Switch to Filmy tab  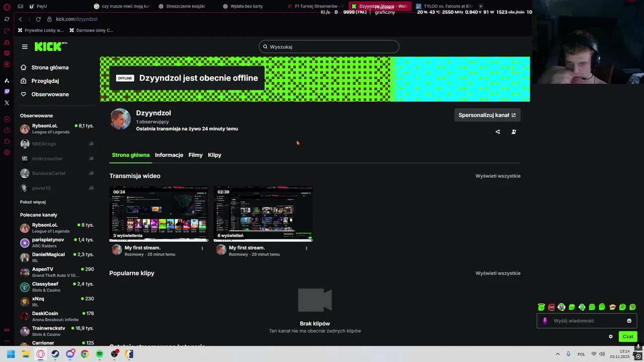(196, 155)
